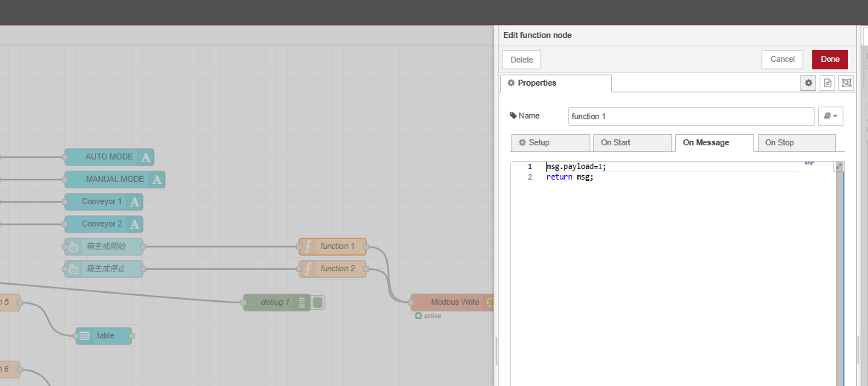Image resolution: width=868 pixels, height=386 pixels.
Task: Toggle the debug 1 node output button
Action: (x=318, y=303)
